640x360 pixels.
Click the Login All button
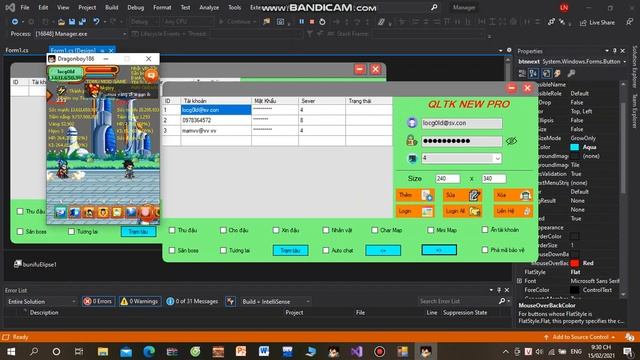462,211
